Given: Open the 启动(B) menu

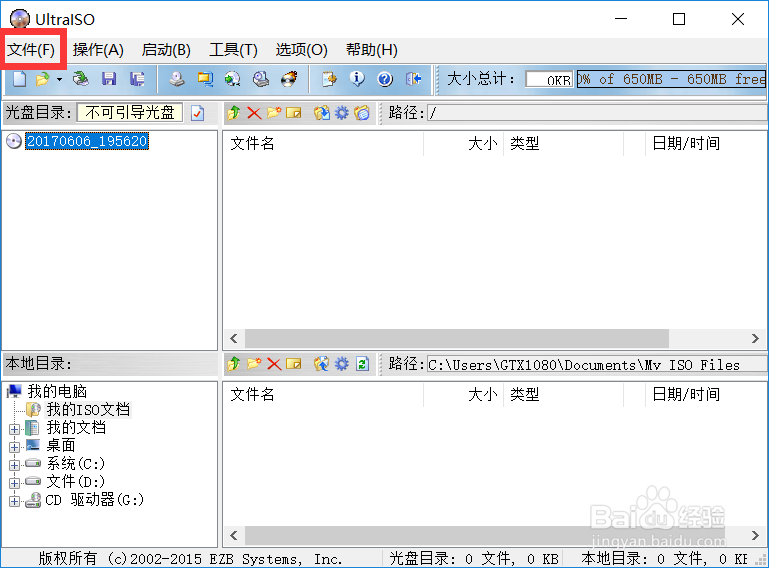Looking at the screenshot, I should pyautogui.click(x=166, y=50).
